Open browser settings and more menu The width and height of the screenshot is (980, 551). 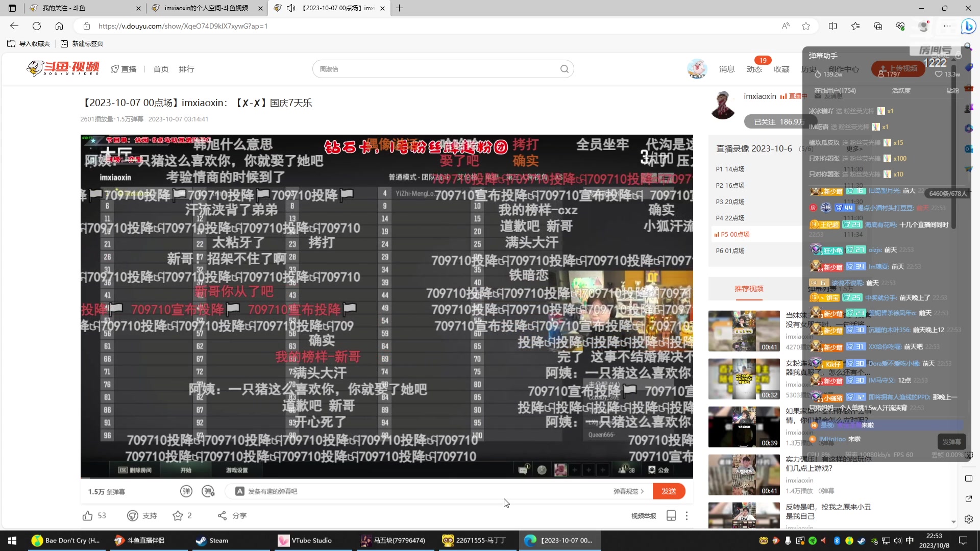tap(947, 26)
